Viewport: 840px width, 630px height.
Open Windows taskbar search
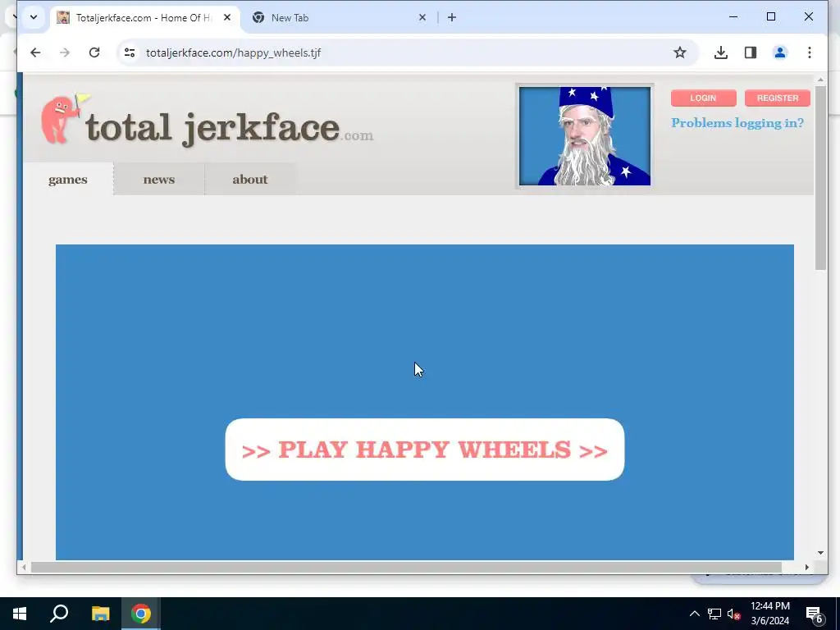coord(59,614)
